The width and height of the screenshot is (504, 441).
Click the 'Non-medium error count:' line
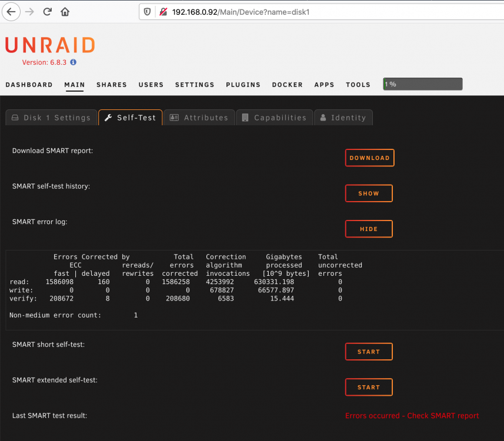[74, 315]
